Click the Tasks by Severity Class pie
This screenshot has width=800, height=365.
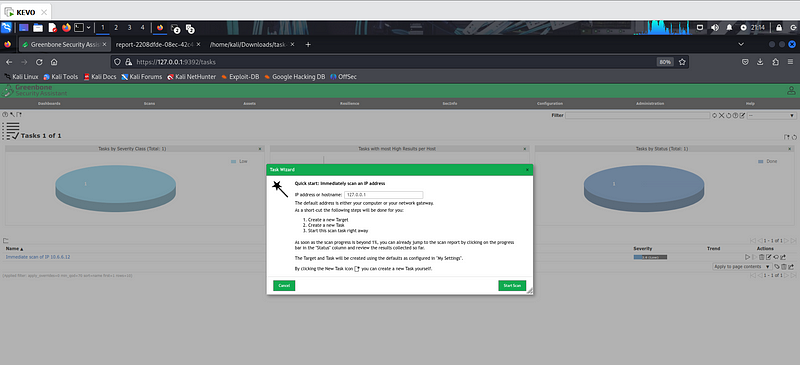point(115,187)
